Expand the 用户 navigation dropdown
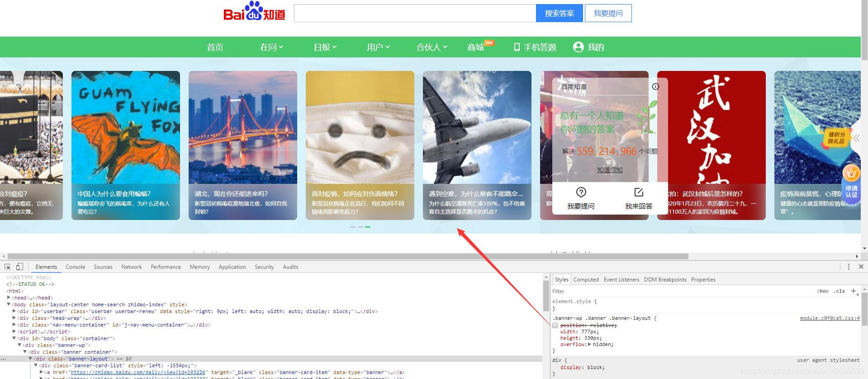 click(378, 47)
